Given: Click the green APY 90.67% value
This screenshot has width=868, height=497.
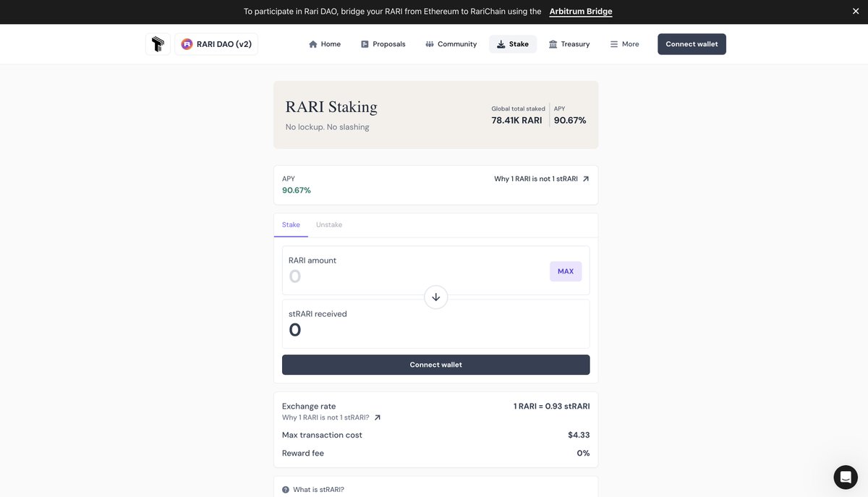Looking at the screenshot, I should (x=297, y=190).
